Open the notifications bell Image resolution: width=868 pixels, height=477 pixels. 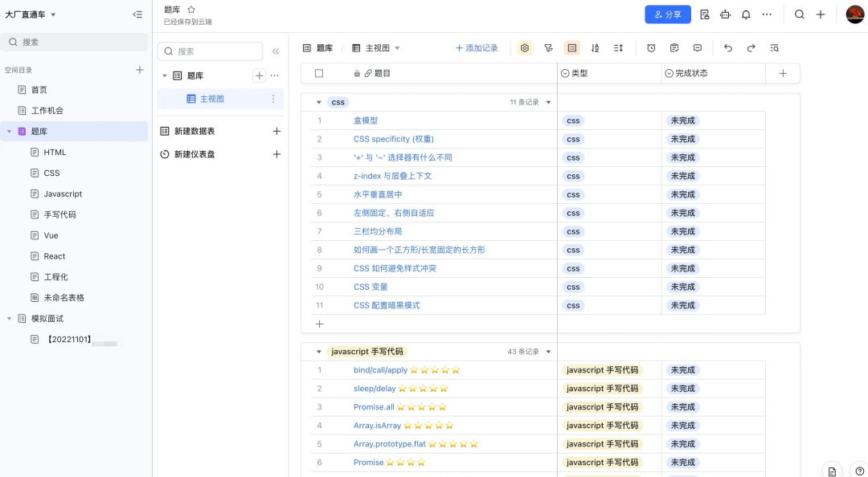(x=746, y=14)
